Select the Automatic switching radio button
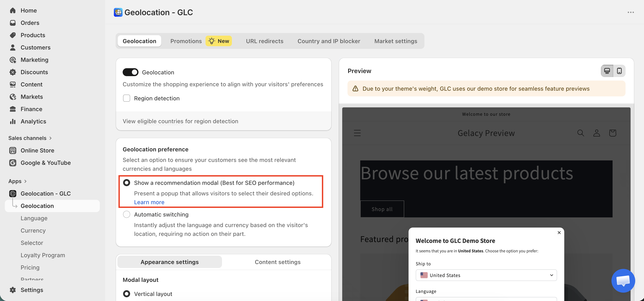This screenshot has height=301, width=644. coord(127,215)
